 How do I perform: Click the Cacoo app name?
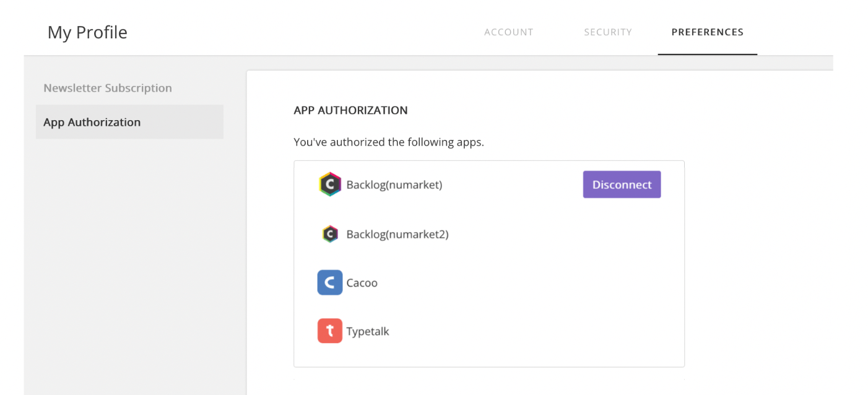(362, 283)
